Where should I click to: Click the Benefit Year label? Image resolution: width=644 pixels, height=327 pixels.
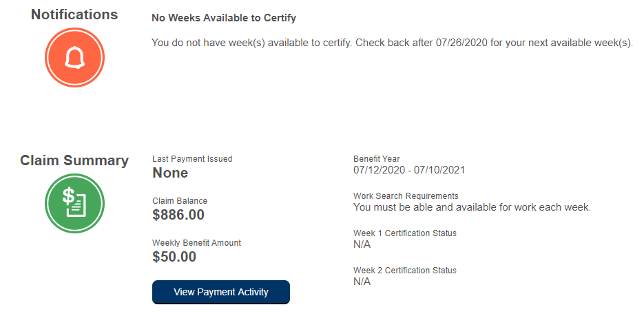[x=376, y=159]
